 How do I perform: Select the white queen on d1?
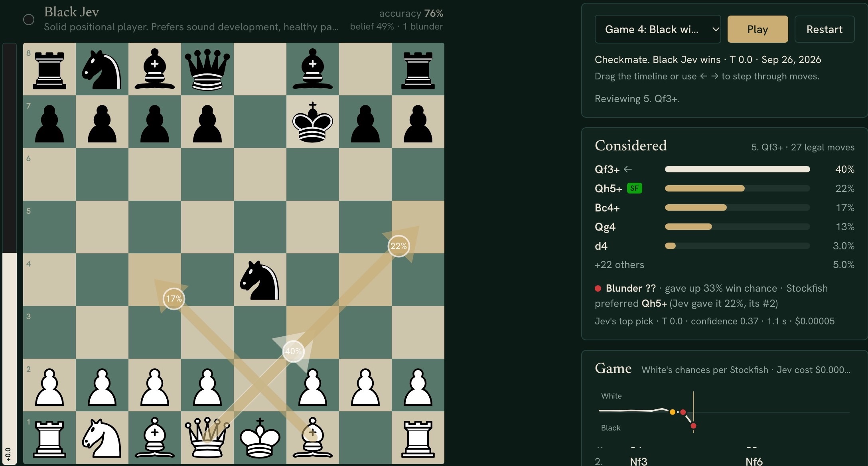207,437
